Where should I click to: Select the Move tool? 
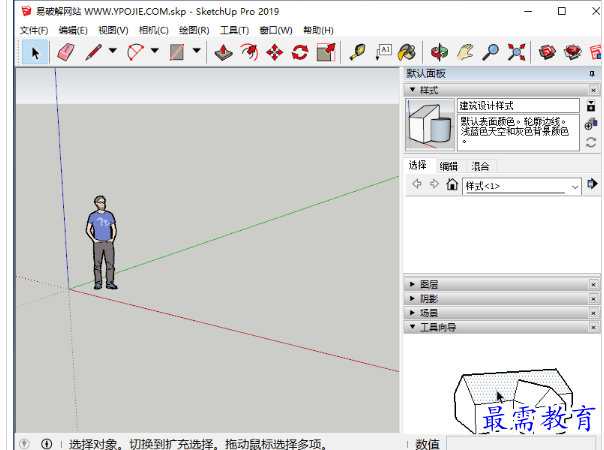(274, 52)
